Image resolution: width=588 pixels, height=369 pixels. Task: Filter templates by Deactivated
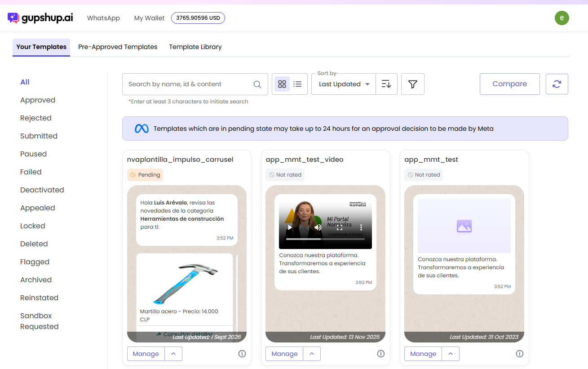tap(42, 190)
